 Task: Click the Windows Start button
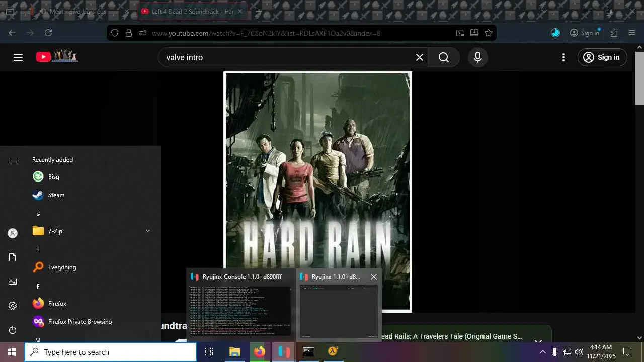coord(12,352)
